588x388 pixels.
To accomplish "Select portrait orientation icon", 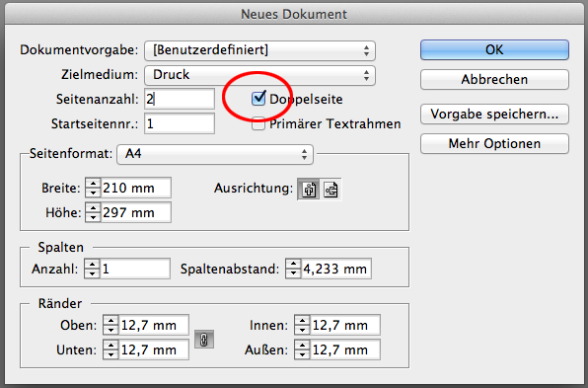I will [308, 190].
